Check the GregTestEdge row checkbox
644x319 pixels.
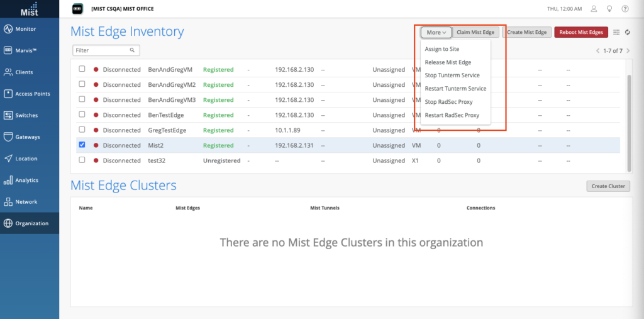[x=82, y=130]
